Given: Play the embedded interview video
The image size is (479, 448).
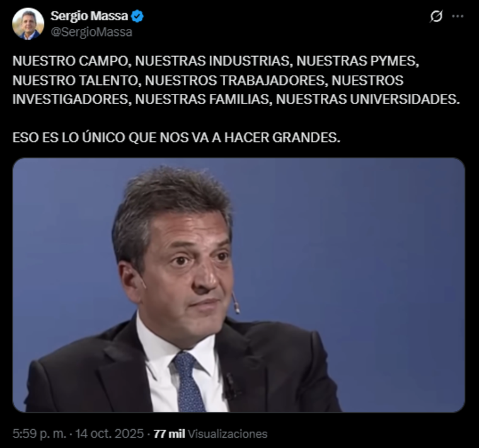Looking at the screenshot, I should coord(239,285).
